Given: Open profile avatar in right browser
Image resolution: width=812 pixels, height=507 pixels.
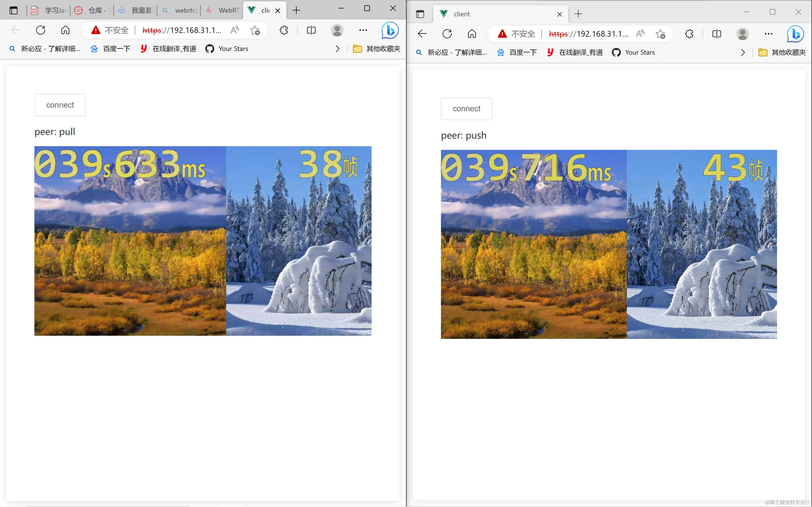Looking at the screenshot, I should (x=742, y=34).
